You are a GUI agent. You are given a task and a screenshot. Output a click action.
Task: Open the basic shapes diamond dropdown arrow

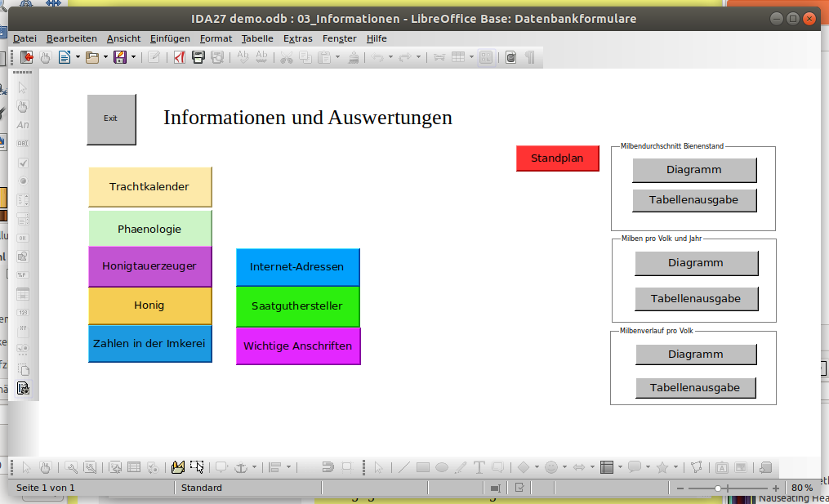(x=537, y=467)
